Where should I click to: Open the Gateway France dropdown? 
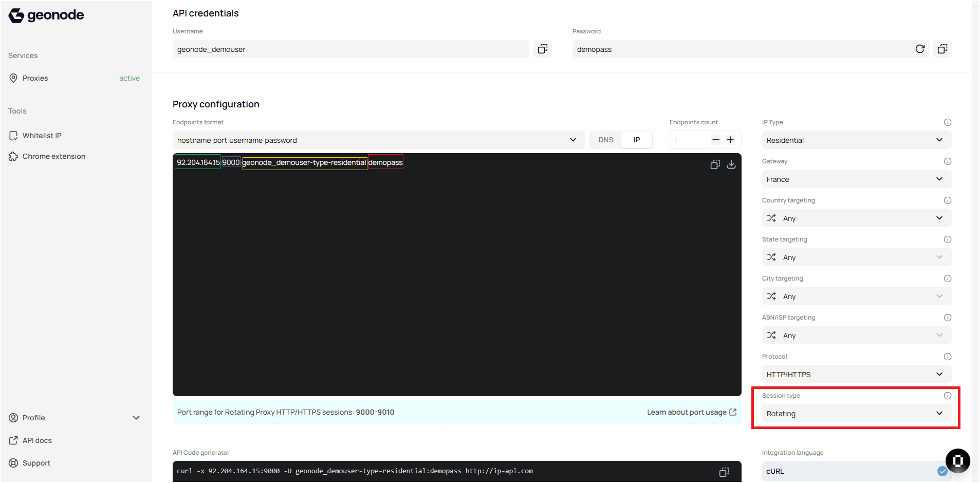pos(857,179)
